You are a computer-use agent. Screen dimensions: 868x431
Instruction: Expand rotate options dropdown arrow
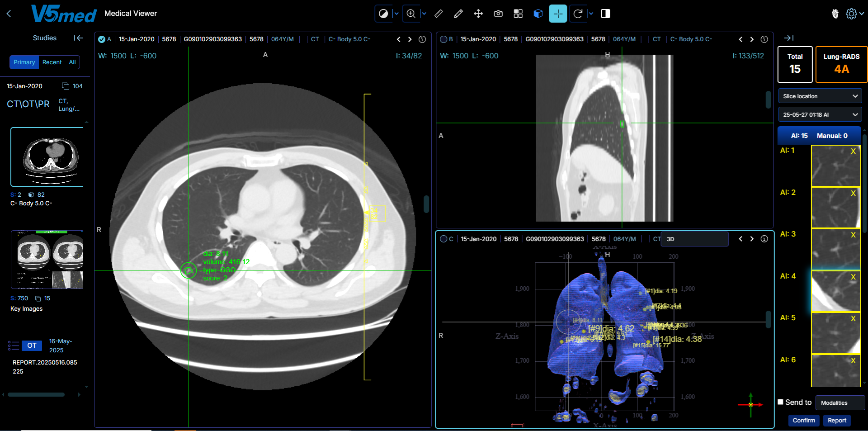(590, 14)
